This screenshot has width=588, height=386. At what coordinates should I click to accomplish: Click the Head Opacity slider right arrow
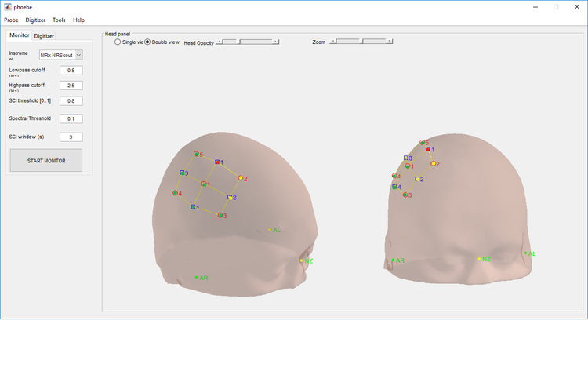pyautogui.click(x=276, y=42)
